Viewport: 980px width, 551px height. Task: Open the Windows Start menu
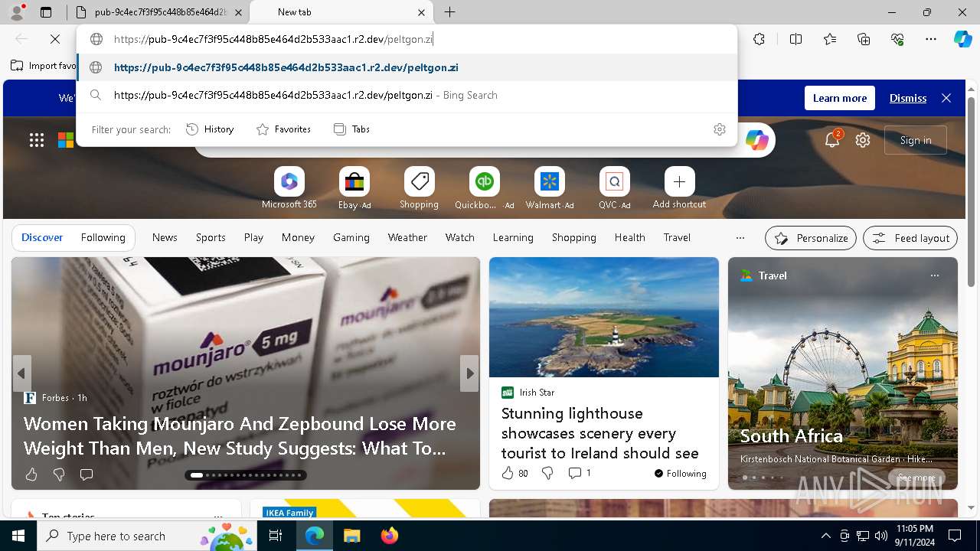(x=18, y=536)
